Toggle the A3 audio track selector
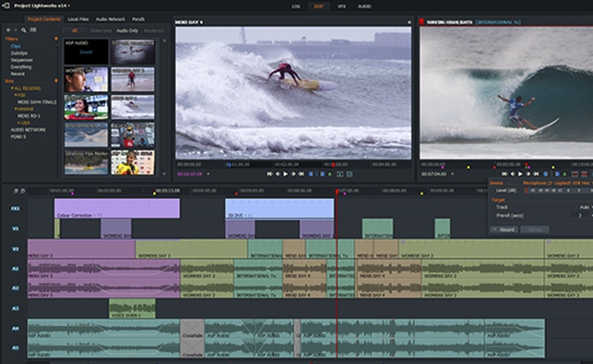 click(15, 309)
